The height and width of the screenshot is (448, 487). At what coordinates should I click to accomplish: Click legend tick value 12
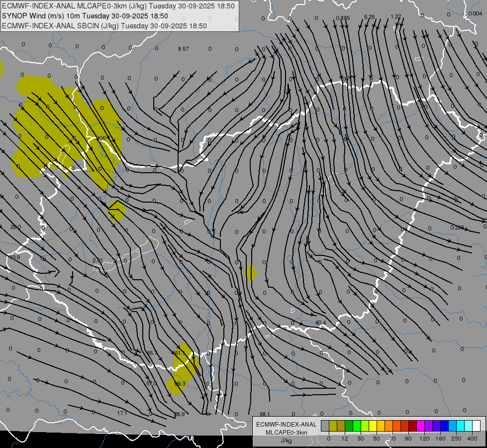[345, 439]
